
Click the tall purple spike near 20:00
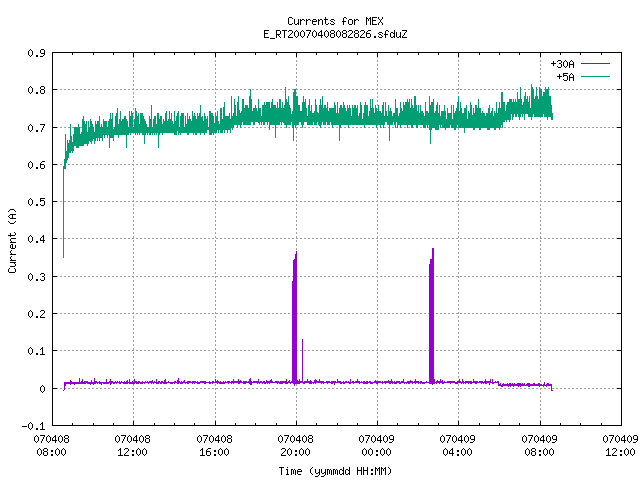295,318
